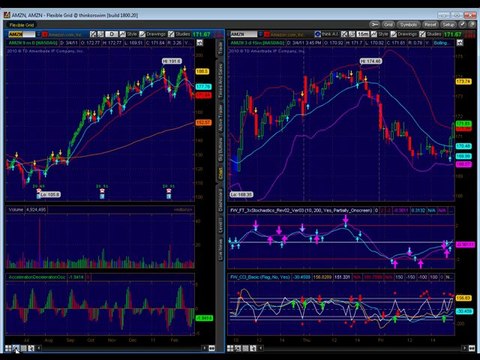Expand the left chart symbol dropdown arrow
480x360 pixels.
pos(38,34)
